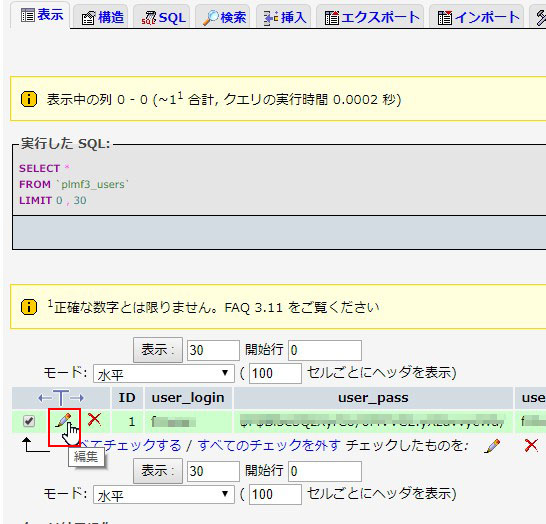Click the pencil icon after チェックしたものを

click(492, 446)
